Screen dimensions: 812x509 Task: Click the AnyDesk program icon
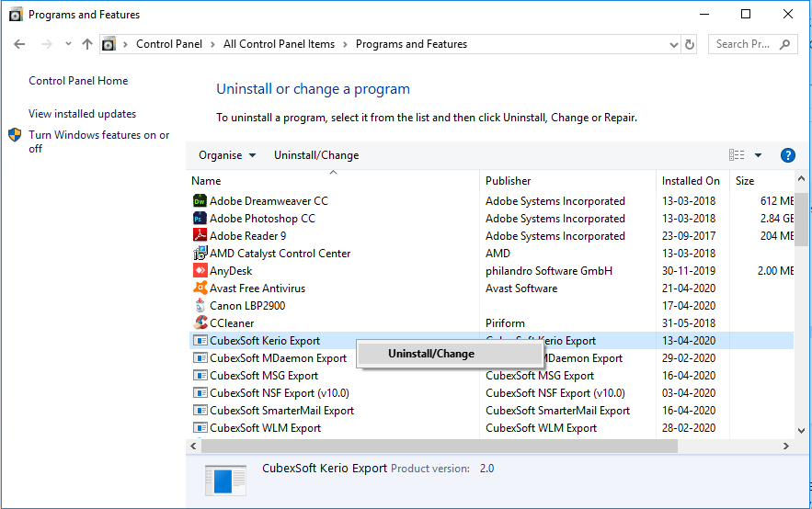200,270
